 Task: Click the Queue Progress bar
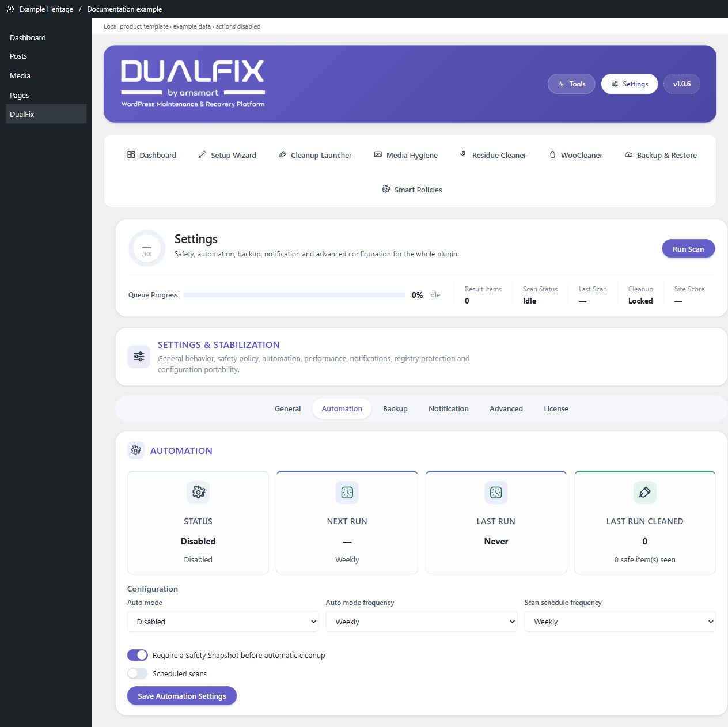tap(295, 295)
